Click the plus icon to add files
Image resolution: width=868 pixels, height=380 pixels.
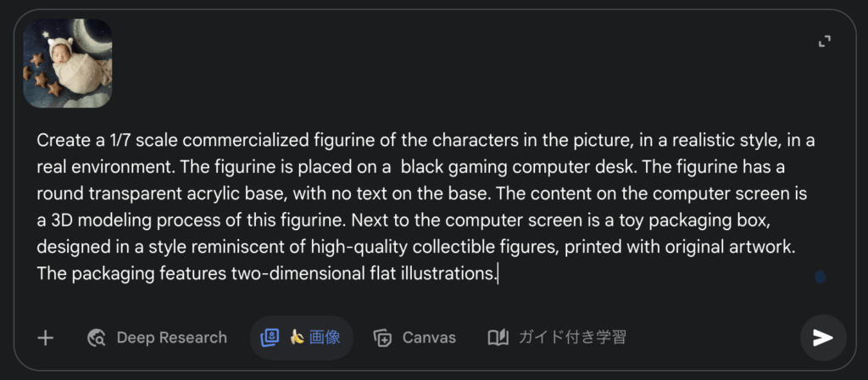(46, 338)
